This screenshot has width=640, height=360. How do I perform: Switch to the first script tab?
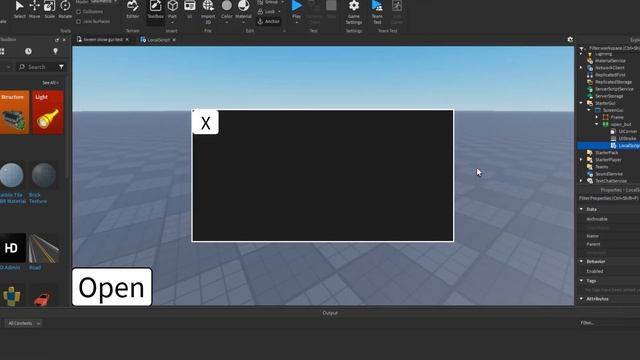pyautogui.click(x=103, y=40)
